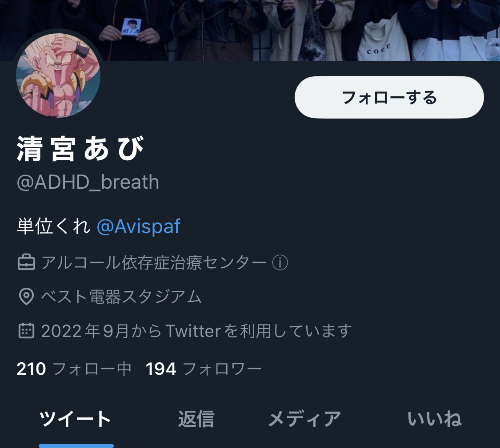Select the ツイート tab
Image resolution: width=500 pixels, height=448 pixels.
point(75,419)
